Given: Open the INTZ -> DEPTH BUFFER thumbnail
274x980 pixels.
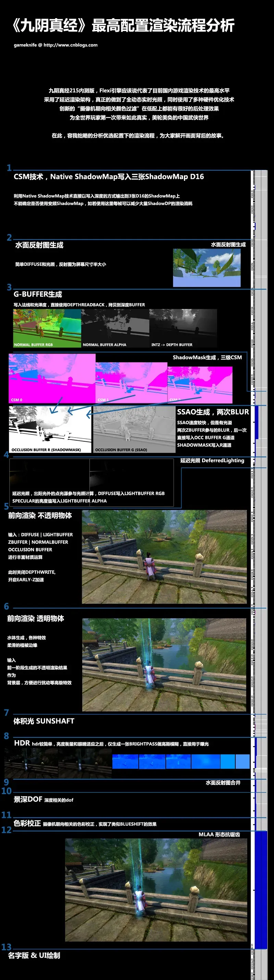Looking at the screenshot, I should click(x=183, y=328).
